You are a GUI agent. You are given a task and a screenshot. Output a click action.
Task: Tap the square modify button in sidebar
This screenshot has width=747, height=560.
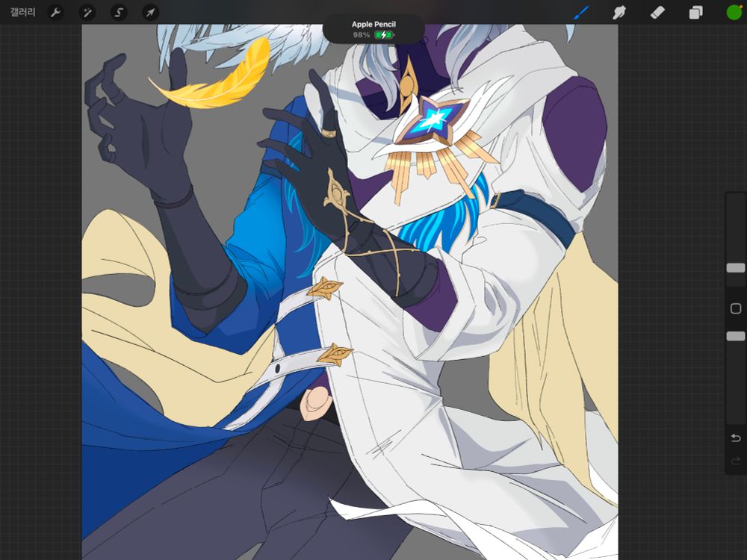(x=736, y=308)
